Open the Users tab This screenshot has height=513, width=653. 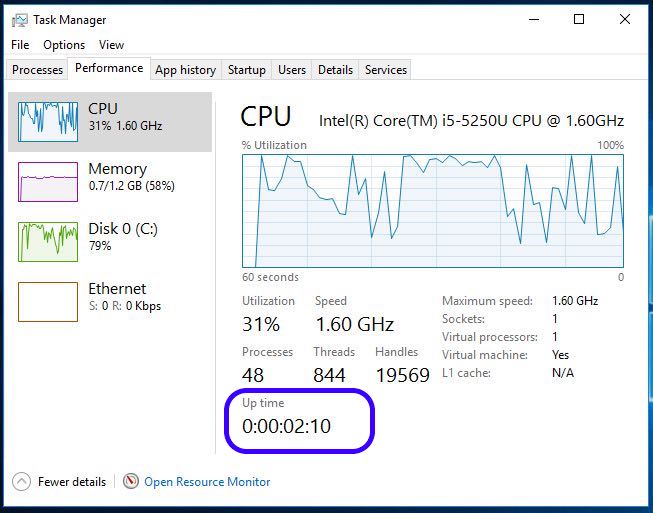pyautogui.click(x=292, y=70)
